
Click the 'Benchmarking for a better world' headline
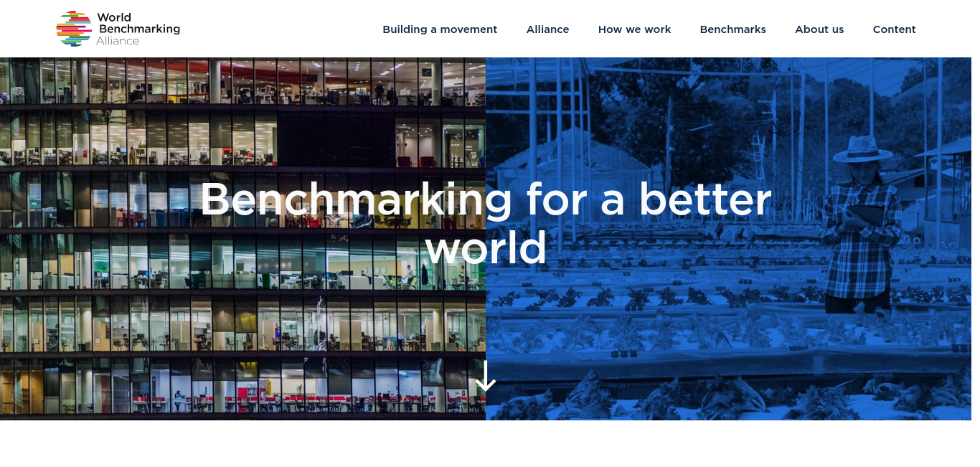tap(486, 223)
